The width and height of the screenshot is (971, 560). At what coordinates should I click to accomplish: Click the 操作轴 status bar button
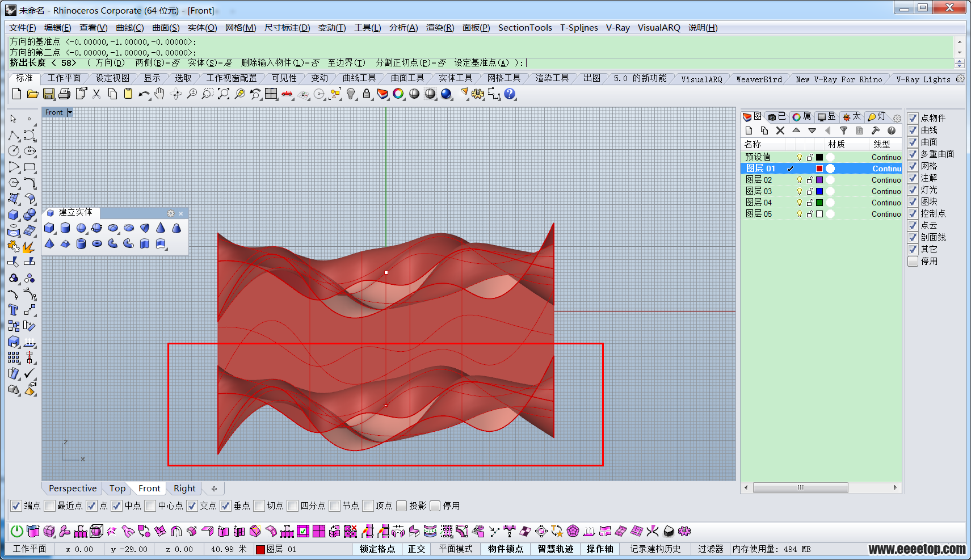[600, 549]
